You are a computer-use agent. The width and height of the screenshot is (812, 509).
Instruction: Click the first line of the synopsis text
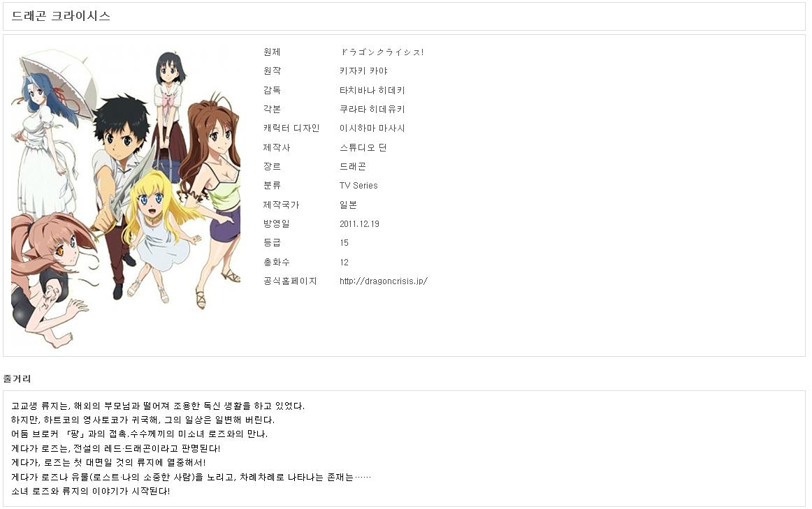click(158, 406)
